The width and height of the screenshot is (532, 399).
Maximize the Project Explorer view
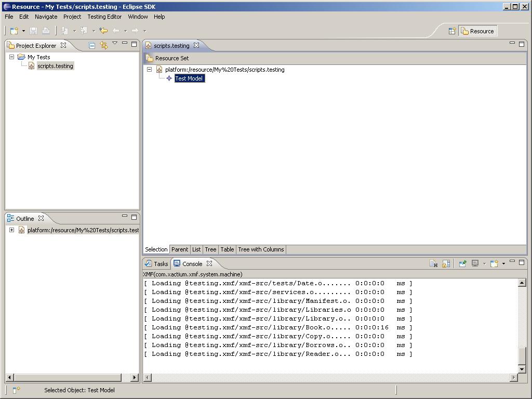coord(134,44)
